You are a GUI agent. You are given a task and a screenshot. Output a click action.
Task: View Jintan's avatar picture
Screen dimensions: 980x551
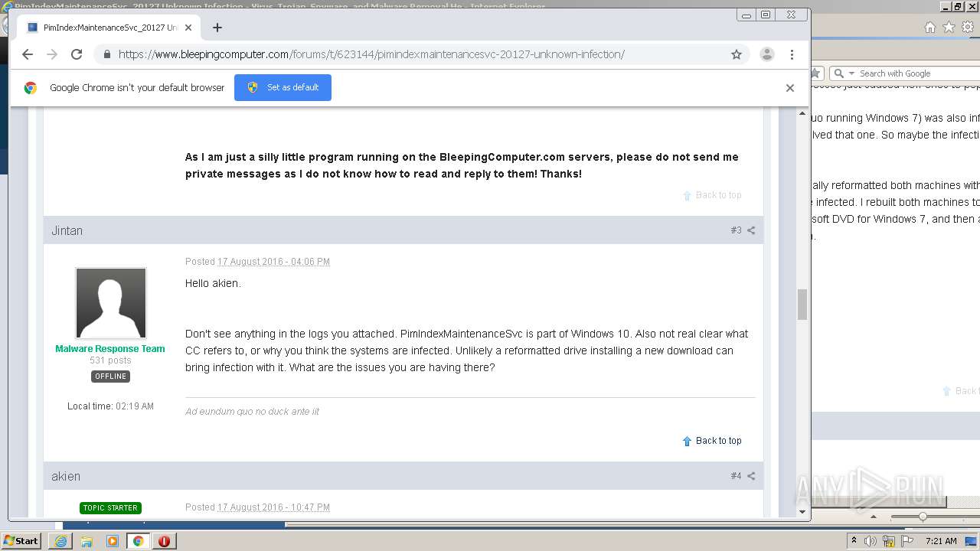[x=110, y=303]
